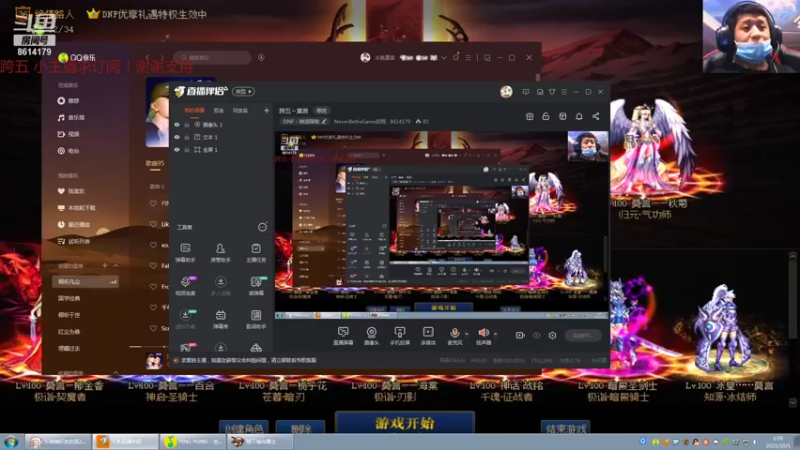Open 音乐馆 in QQ音乐 sidebar

coord(71,118)
